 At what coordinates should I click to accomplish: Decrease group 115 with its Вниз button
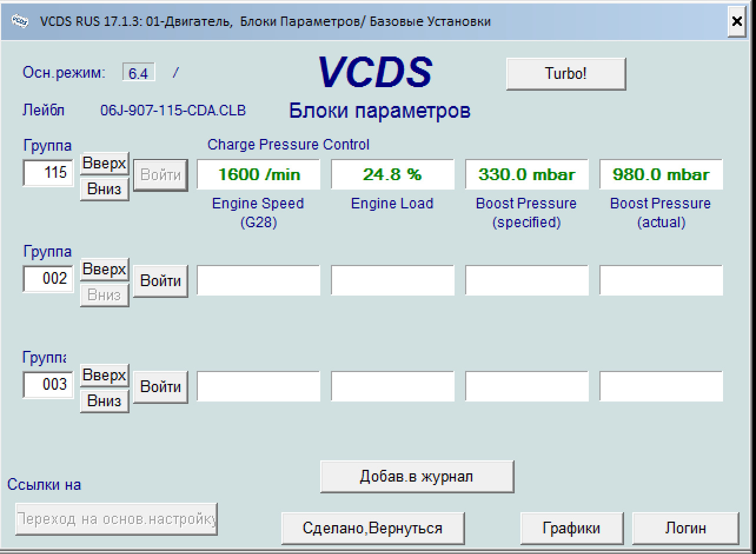(x=104, y=189)
